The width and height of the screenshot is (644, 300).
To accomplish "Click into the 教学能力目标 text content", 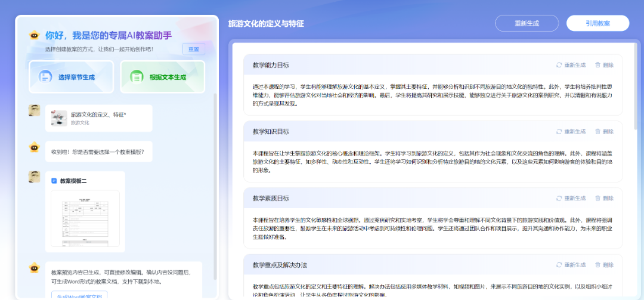I will click(x=432, y=95).
